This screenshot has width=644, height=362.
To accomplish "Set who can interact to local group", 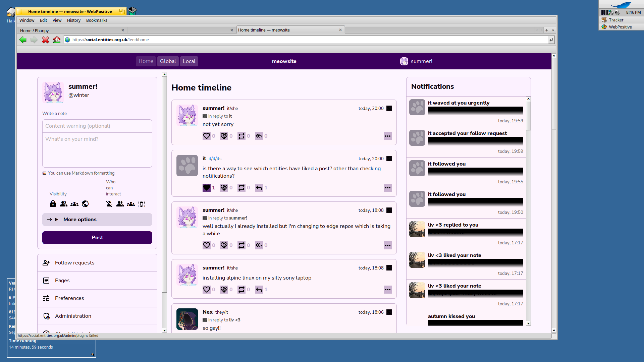I will click(131, 204).
